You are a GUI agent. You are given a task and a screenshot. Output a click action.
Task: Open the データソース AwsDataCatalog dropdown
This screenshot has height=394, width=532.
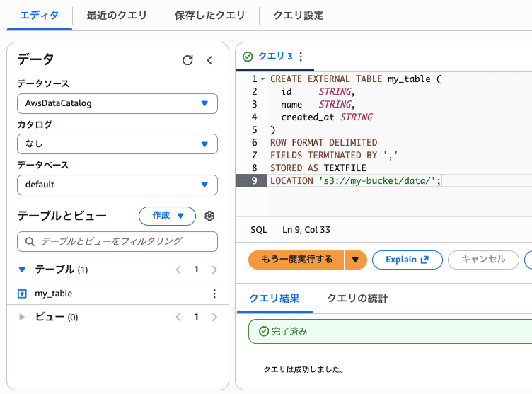(117, 103)
